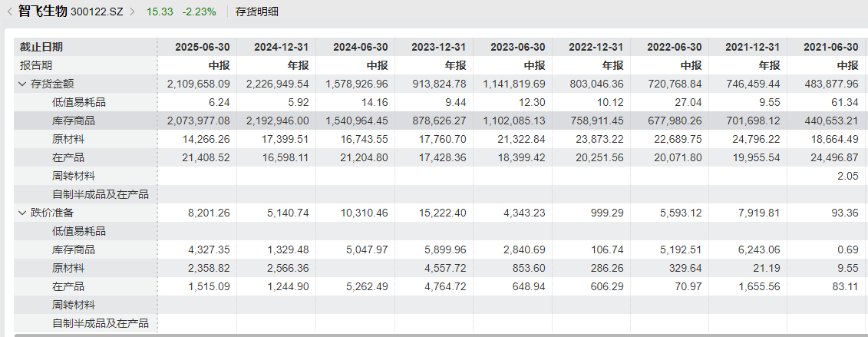
Task: Select the 低值易耗品 row under 存货金额
Action: click(x=79, y=102)
